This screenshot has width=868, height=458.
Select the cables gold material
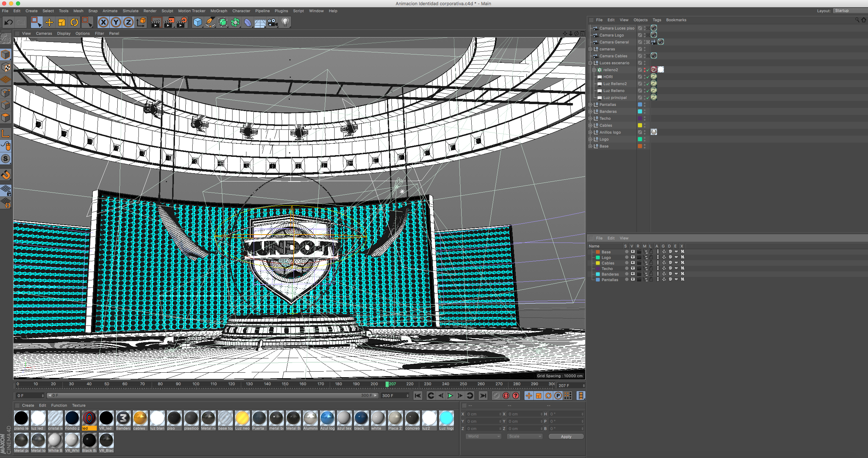click(x=140, y=420)
